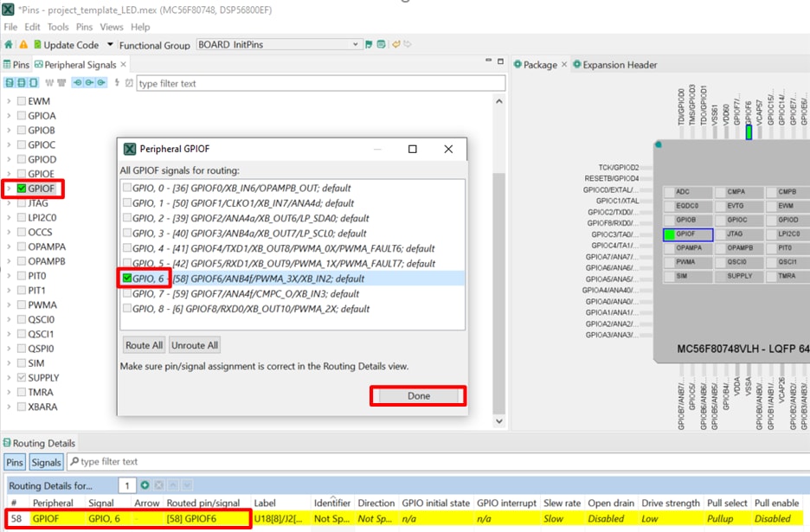Image resolution: width=810 pixels, height=532 pixels.
Task: Uncheck the GPIO, 6 checkbox
Action: (127, 279)
